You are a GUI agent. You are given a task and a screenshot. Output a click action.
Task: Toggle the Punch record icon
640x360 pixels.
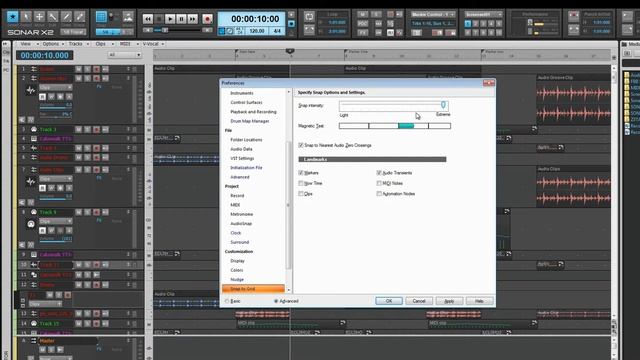573,17
